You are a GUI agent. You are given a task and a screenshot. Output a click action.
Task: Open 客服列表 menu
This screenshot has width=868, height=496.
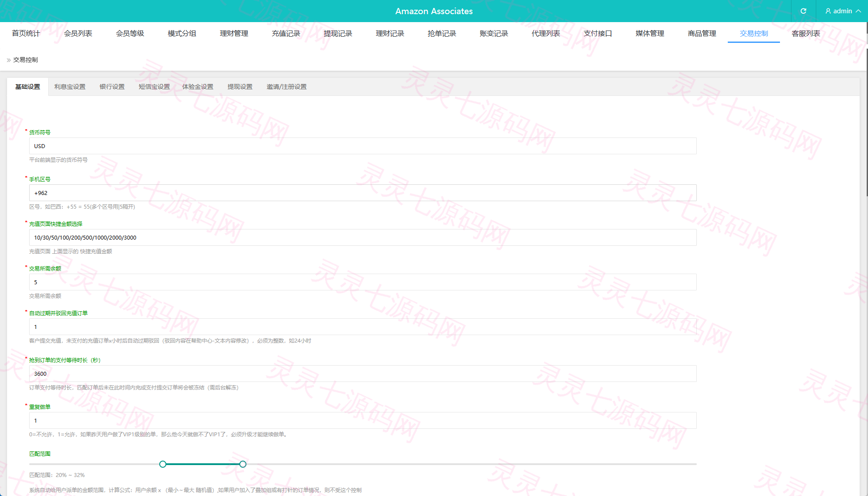tap(806, 34)
